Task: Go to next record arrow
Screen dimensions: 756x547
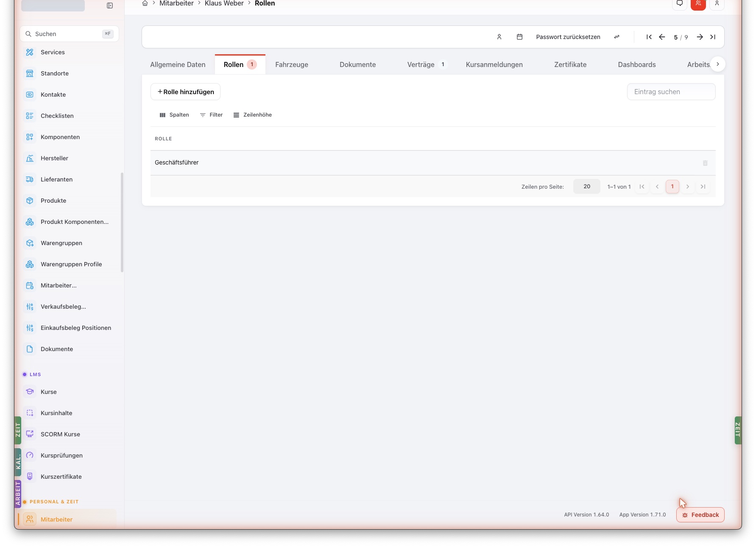Action: (700, 37)
